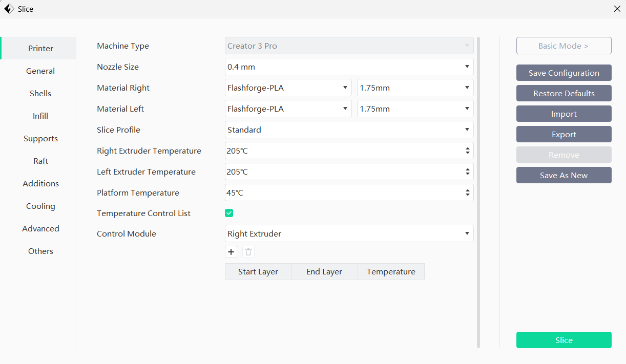Open Material Left Flashforge-PLA dropdown
The height and width of the screenshot is (364, 626).
pyautogui.click(x=288, y=109)
